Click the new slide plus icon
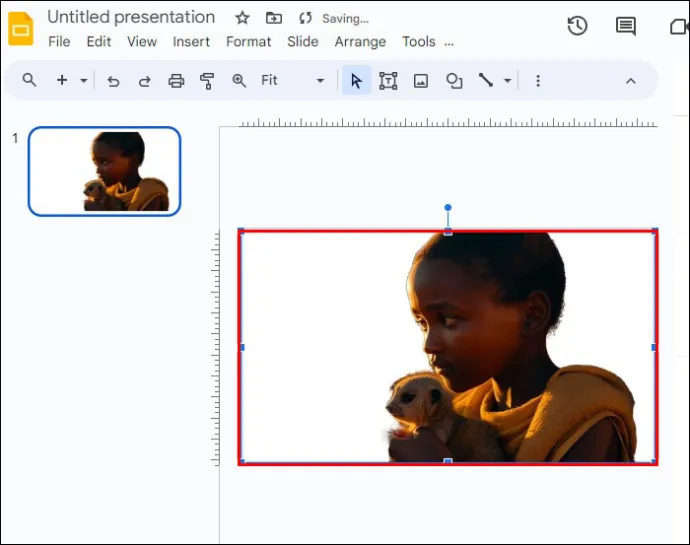 pos(62,81)
